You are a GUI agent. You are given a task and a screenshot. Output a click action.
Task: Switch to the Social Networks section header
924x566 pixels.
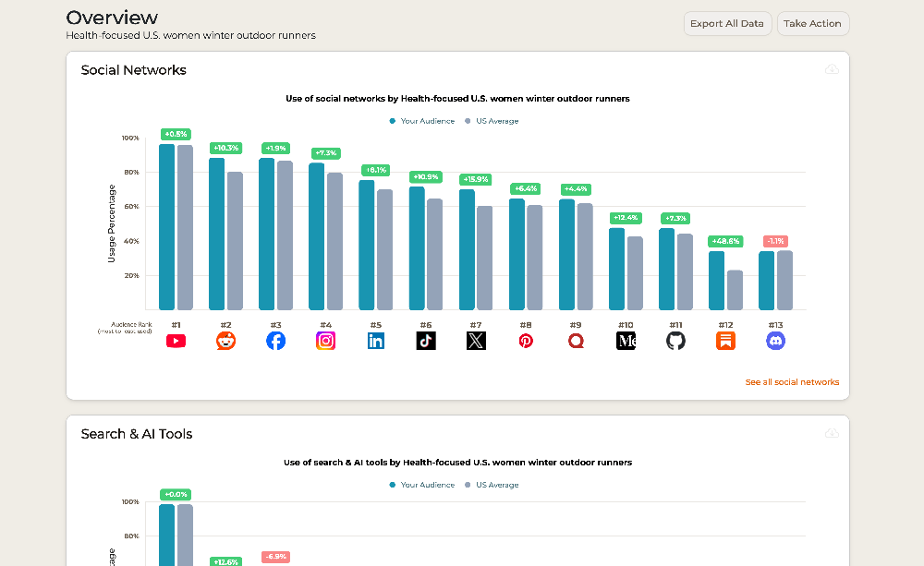point(133,69)
